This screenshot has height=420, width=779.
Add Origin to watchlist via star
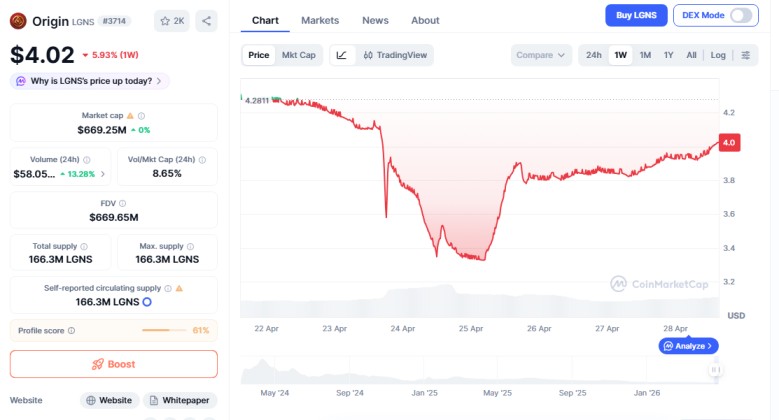pos(172,20)
